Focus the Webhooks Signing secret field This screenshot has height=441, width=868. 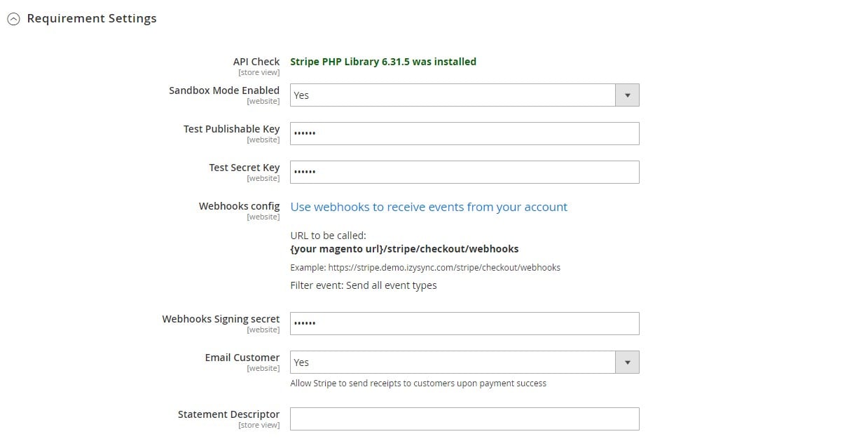464,324
